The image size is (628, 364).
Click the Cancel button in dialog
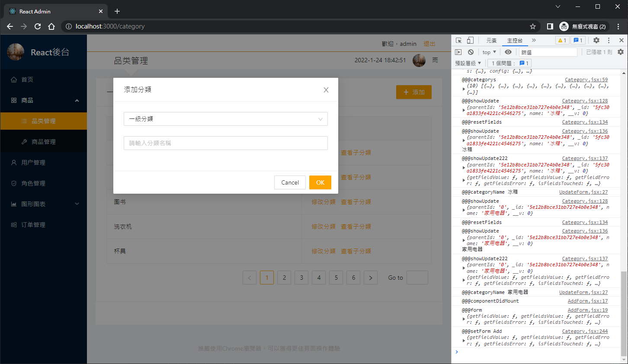[x=290, y=182]
